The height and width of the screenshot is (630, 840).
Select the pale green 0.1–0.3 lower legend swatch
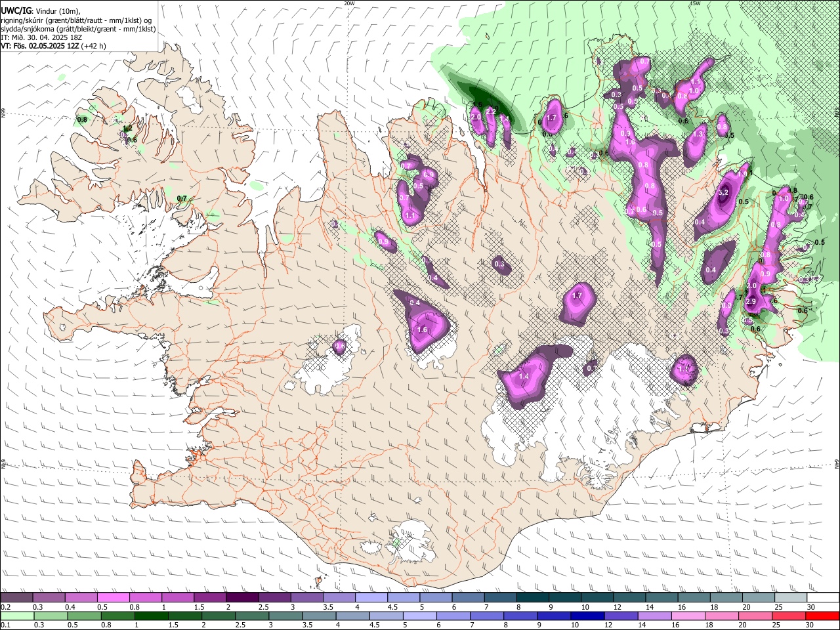tap(17, 616)
